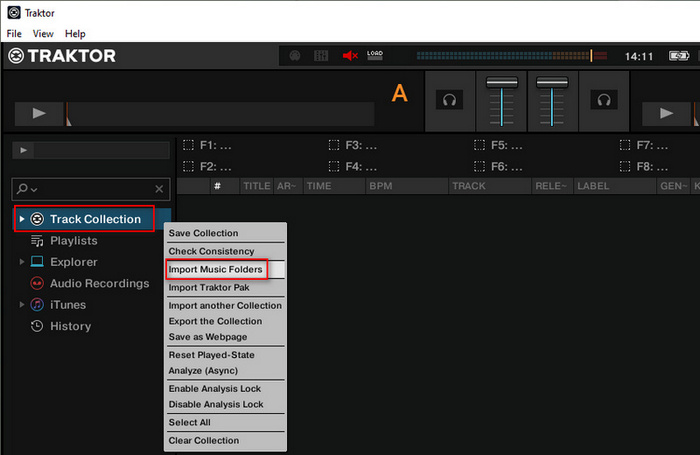Play the browser preview player

coord(24,150)
